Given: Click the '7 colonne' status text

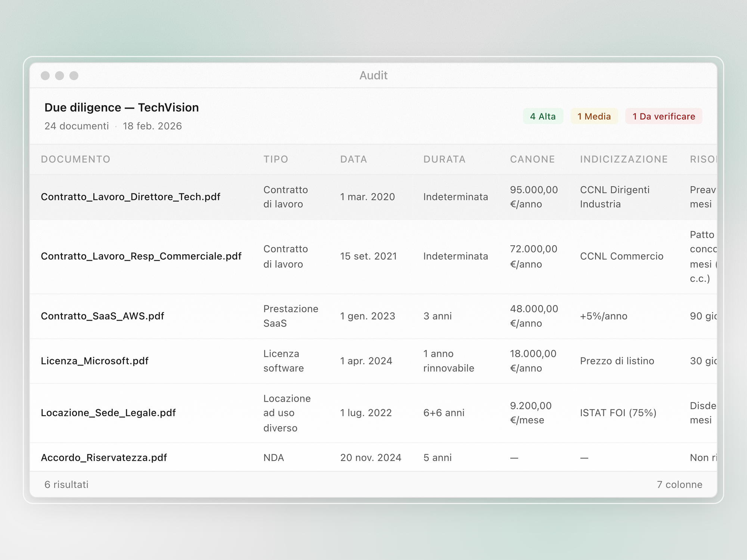Looking at the screenshot, I should point(679,484).
